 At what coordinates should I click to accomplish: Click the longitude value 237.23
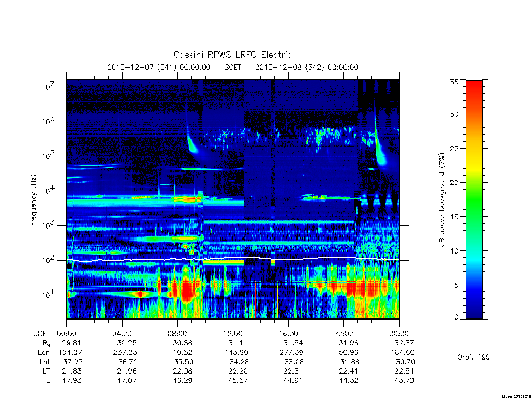click(125, 353)
